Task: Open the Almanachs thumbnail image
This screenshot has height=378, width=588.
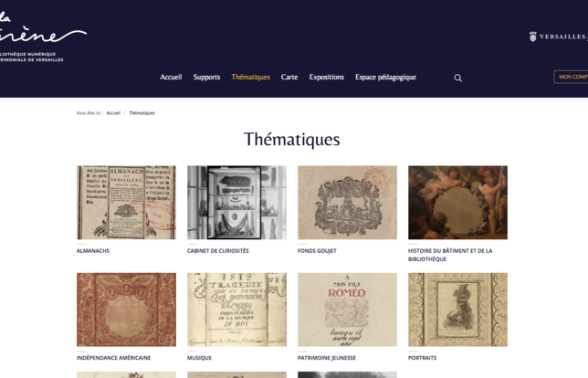Action: pos(126,203)
